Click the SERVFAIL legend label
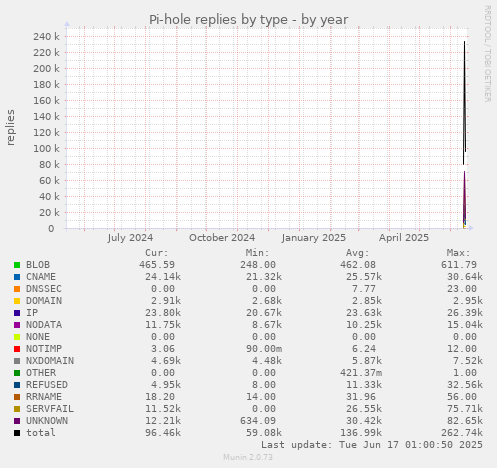The width and height of the screenshot is (497, 468). [50, 409]
